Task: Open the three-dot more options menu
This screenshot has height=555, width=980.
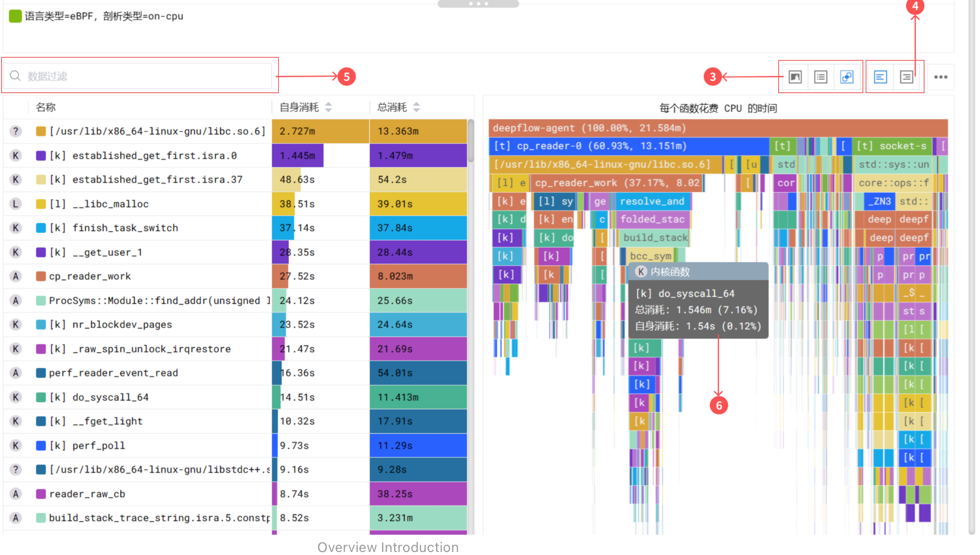Action: point(941,77)
